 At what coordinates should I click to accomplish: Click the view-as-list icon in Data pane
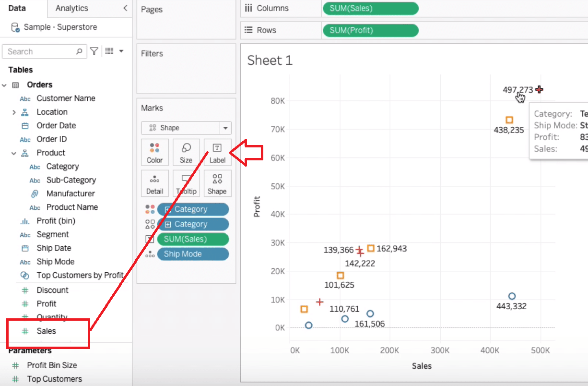pos(109,51)
